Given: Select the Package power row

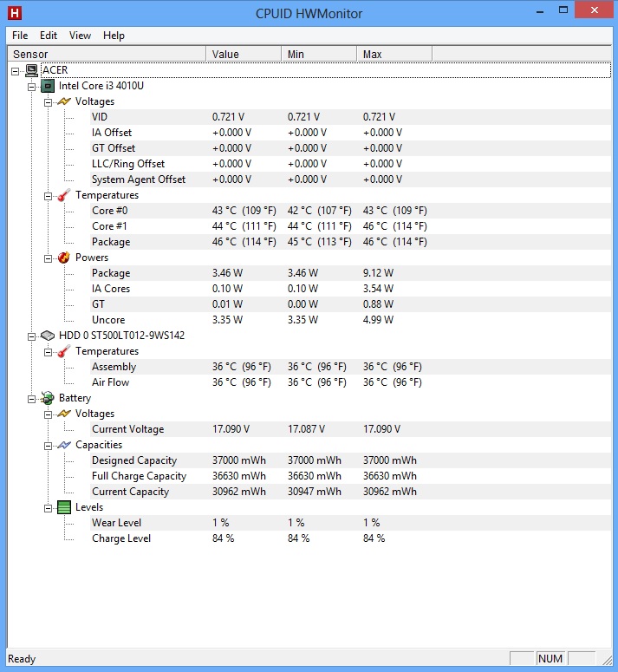Looking at the screenshot, I should pyautogui.click(x=351, y=273).
